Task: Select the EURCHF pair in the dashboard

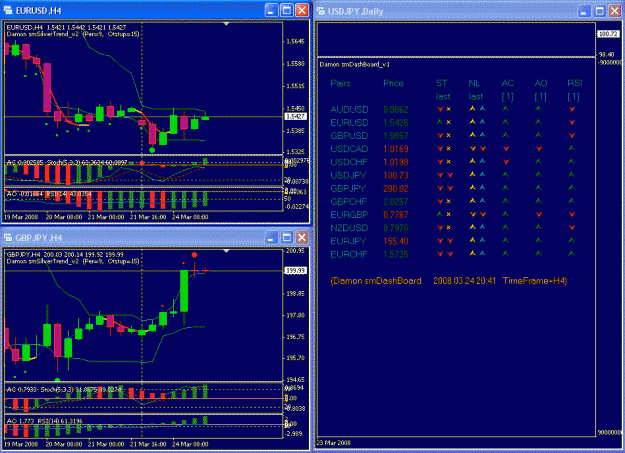Action: point(349,254)
